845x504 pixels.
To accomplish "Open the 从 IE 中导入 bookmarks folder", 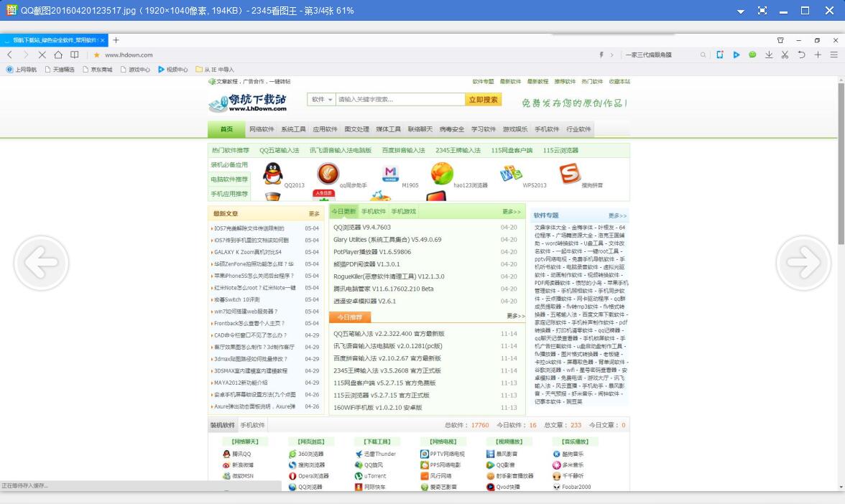I will pos(214,70).
